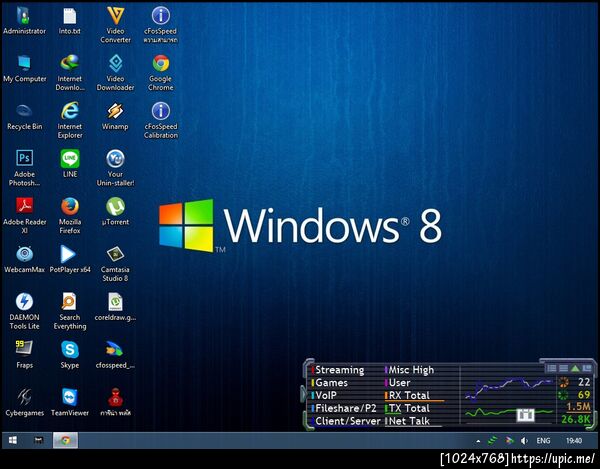Open DAEMON Tools Lite shortcut

(24, 311)
